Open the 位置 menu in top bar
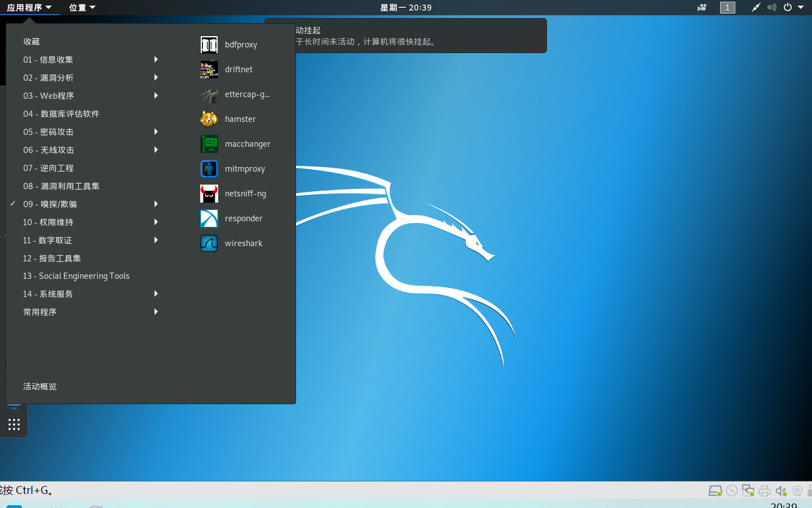 [x=82, y=7]
